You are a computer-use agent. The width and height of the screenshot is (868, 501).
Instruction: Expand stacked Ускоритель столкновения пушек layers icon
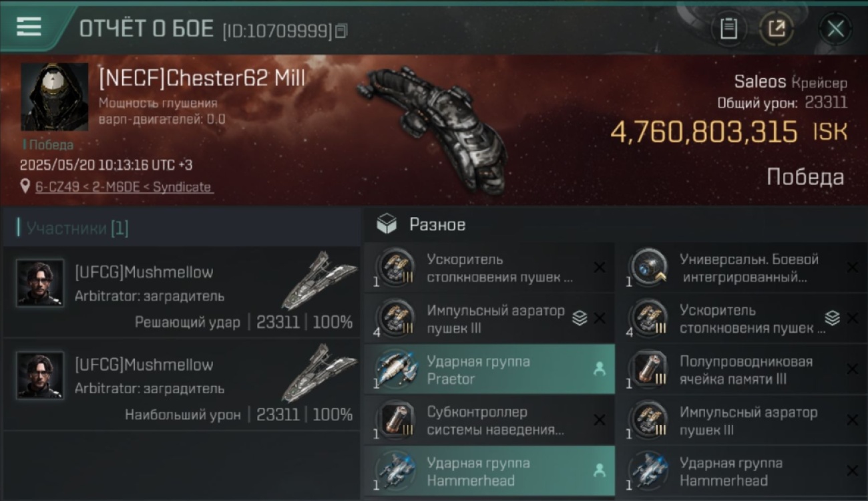tap(832, 319)
